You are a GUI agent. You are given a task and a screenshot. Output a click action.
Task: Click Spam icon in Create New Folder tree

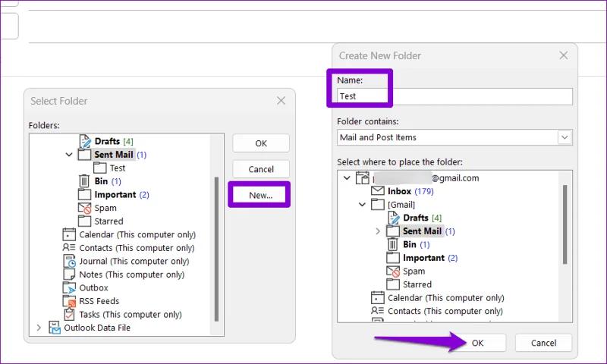point(393,271)
